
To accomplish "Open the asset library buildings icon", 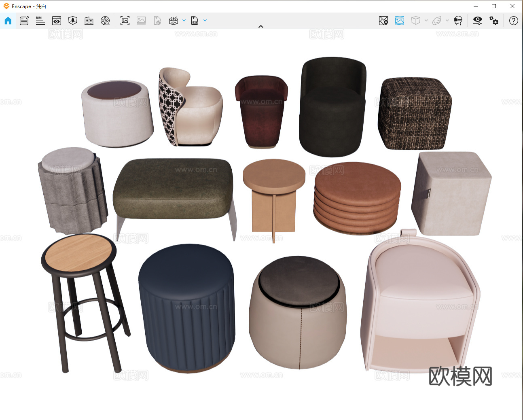I will tap(89, 21).
